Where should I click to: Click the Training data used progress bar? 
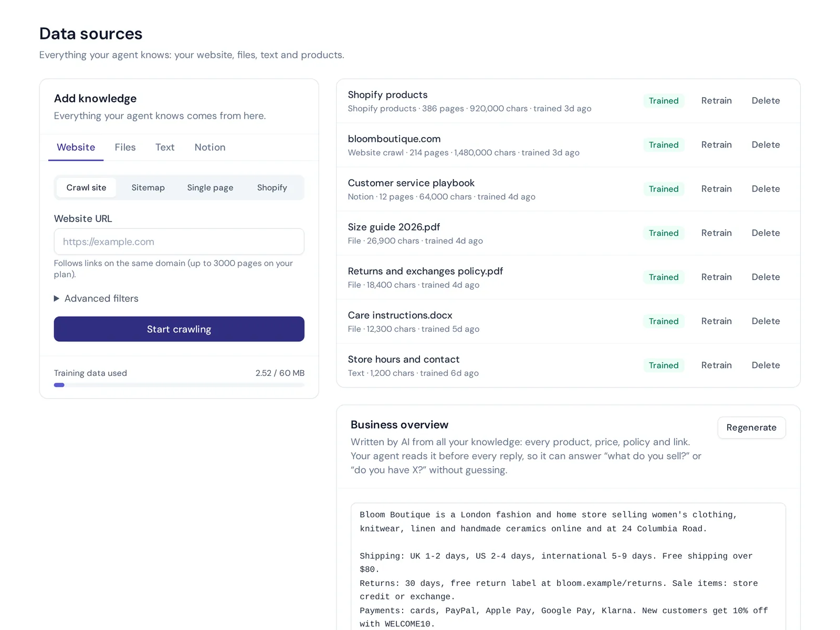point(179,385)
